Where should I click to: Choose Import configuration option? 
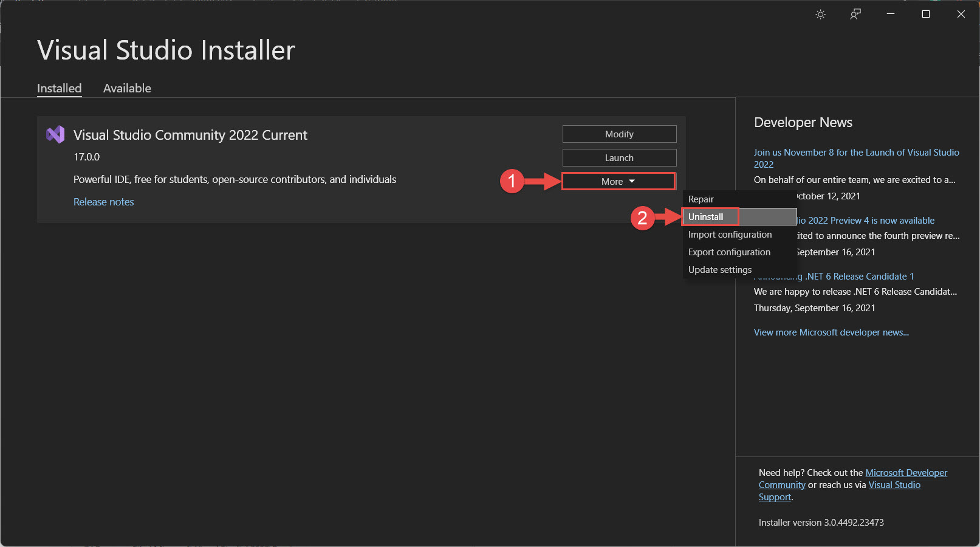point(729,234)
